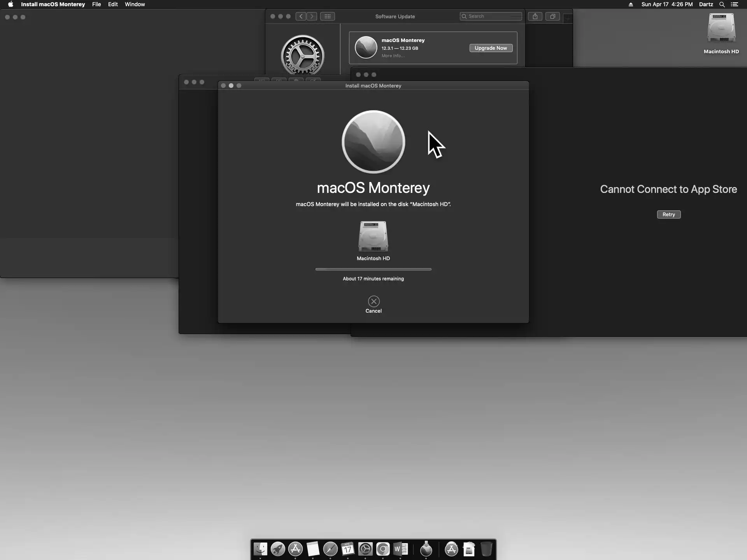This screenshot has height=560, width=747.
Task: Open the Edit menu
Action: [x=113, y=4]
